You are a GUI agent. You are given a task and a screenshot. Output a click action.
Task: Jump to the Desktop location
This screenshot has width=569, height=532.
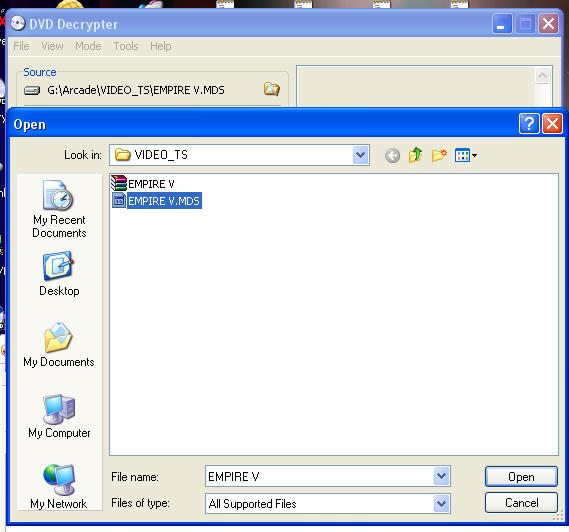click(x=59, y=274)
